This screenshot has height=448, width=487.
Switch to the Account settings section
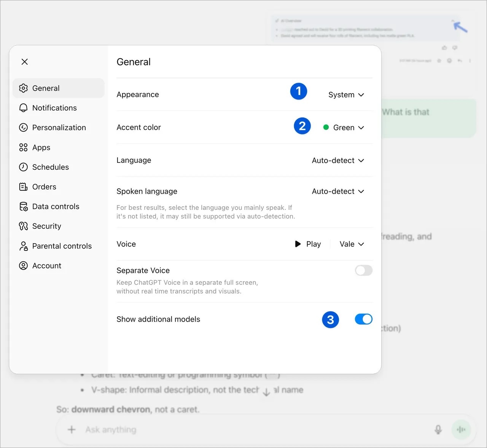[x=46, y=266]
